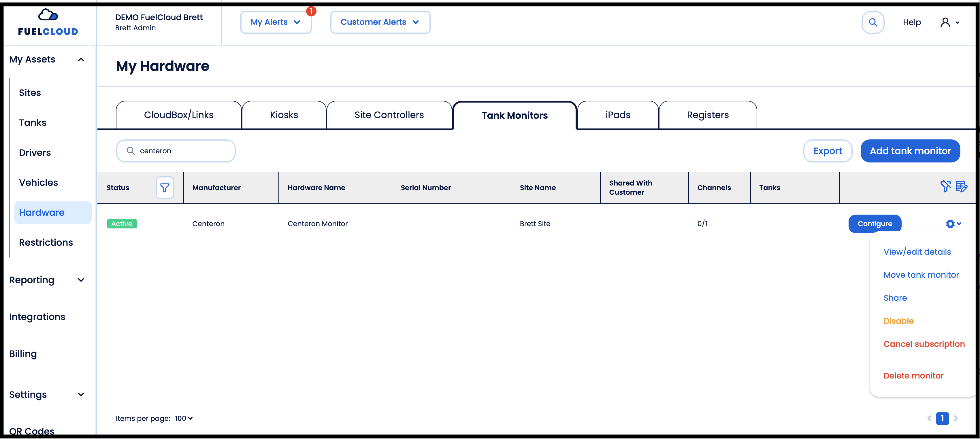Collapse the My Assets section
This screenshot has width=980, height=439.
pos(47,60)
